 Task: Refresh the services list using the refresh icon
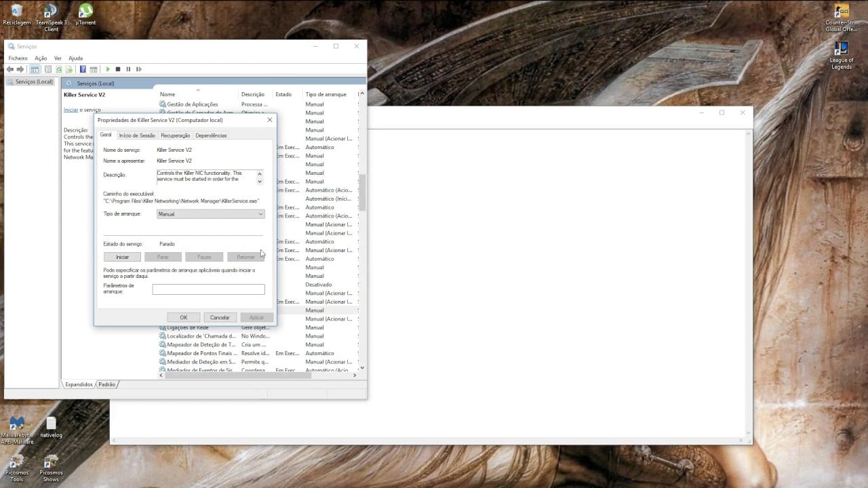point(60,69)
